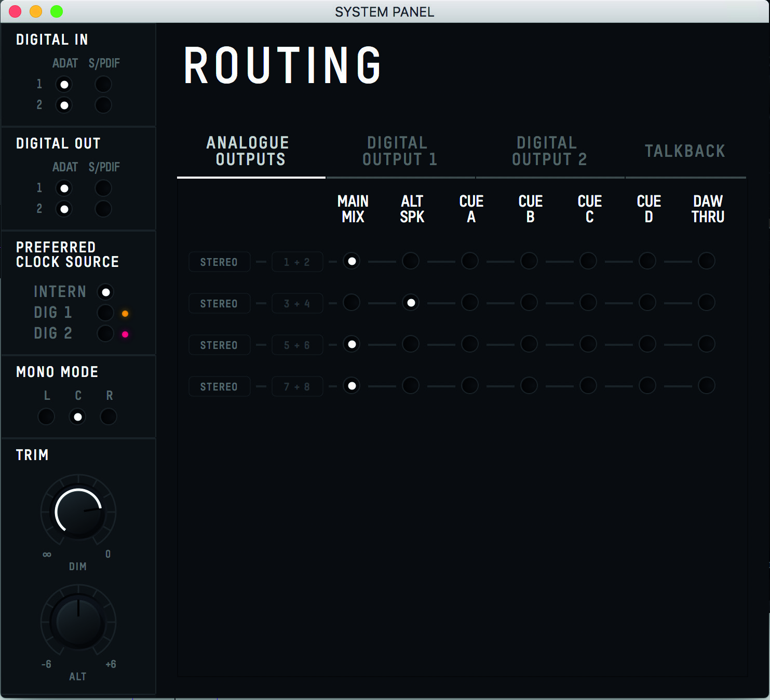Route outputs 7 + 8 to CUE C
Image resolution: width=770 pixels, height=700 pixels.
pyautogui.click(x=588, y=385)
